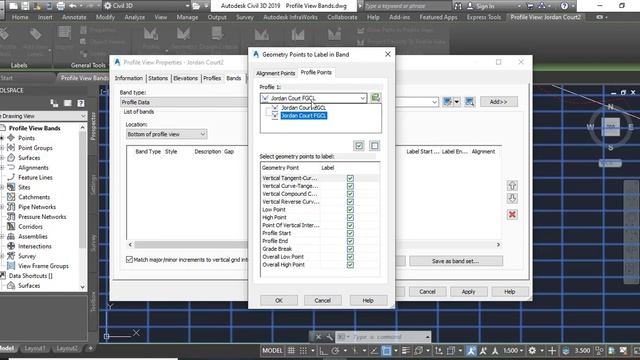Click the Intersections icon in Prospector tree
Viewport: 640px width, 360px height.
pos(11,246)
